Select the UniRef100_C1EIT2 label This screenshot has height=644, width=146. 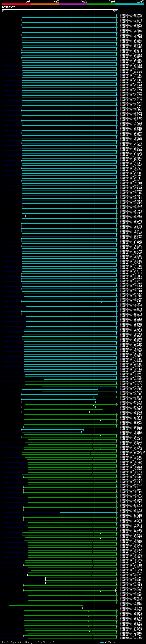tap(131, 397)
